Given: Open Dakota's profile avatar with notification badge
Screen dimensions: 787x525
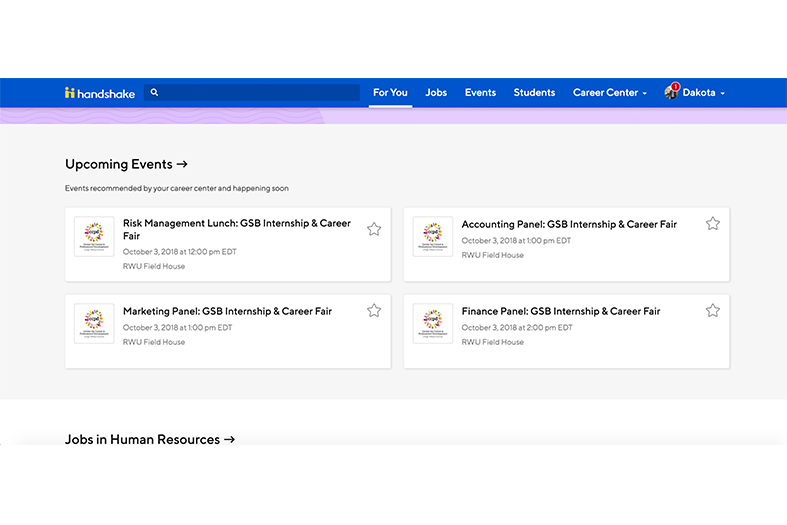Looking at the screenshot, I should click(x=671, y=92).
